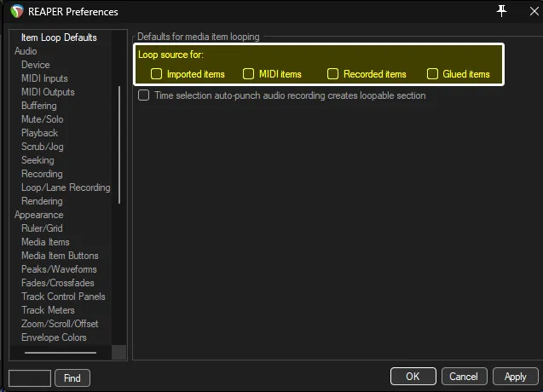Open Fades/Crossfades settings
543x392 pixels.
(57, 283)
